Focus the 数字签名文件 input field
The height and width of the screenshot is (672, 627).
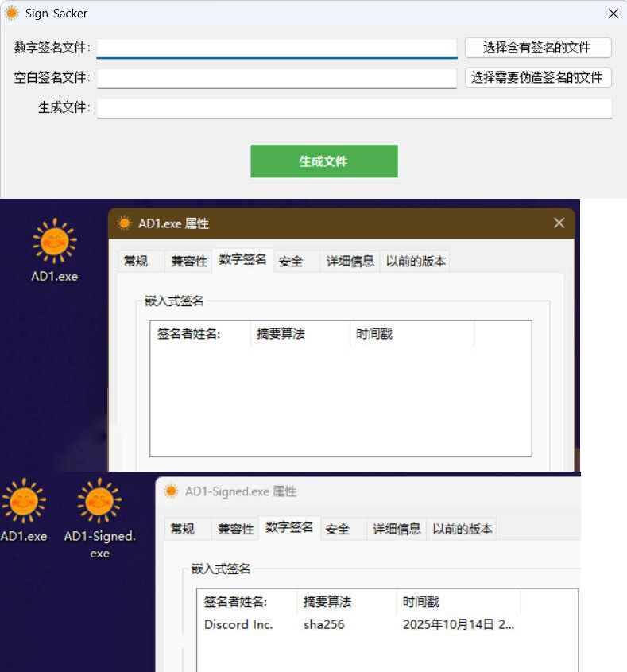tap(277, 48)
